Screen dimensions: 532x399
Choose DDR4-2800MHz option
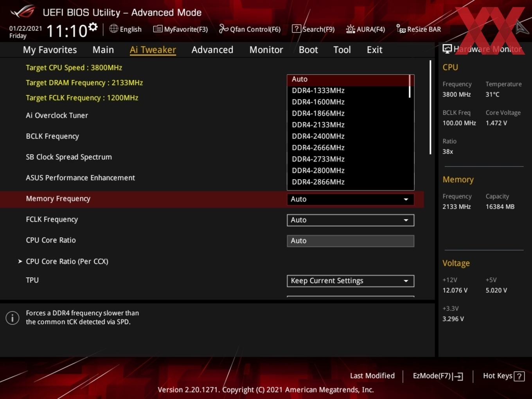tap(348, 171)
